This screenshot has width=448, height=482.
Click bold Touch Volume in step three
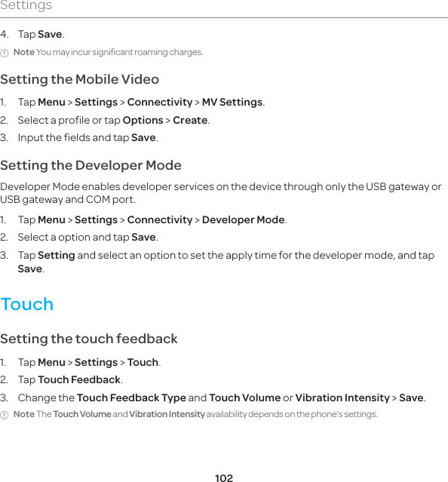245,398
